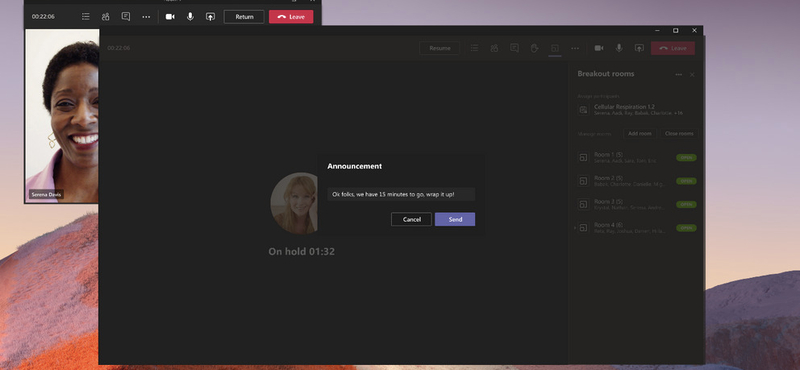Open the list icon in the main meeting toolbar
The width and height of the screenshot is (800, 370).
474,48
